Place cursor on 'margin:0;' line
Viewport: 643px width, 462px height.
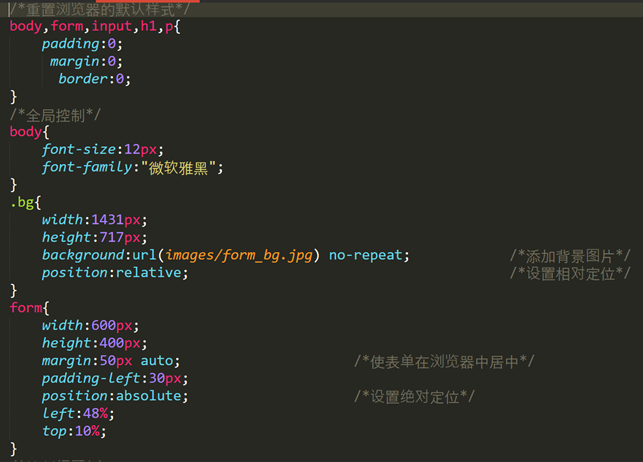86,61
